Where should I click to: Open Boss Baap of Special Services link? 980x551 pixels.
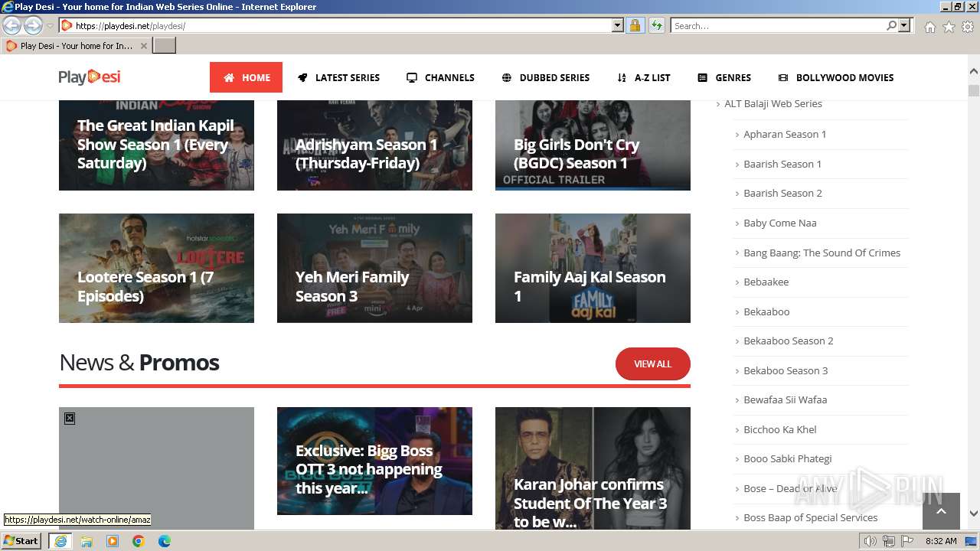(810, 517)
